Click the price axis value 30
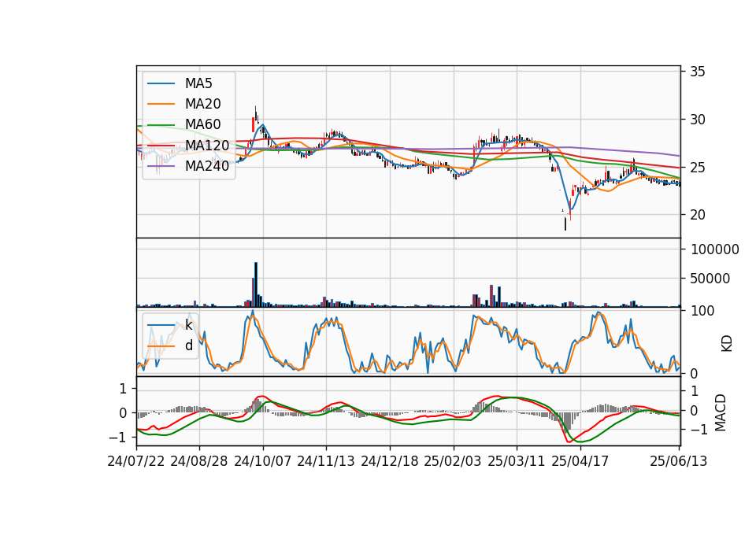Image resolution: width=756 pixels, height=543 pixels. (698, 120)
